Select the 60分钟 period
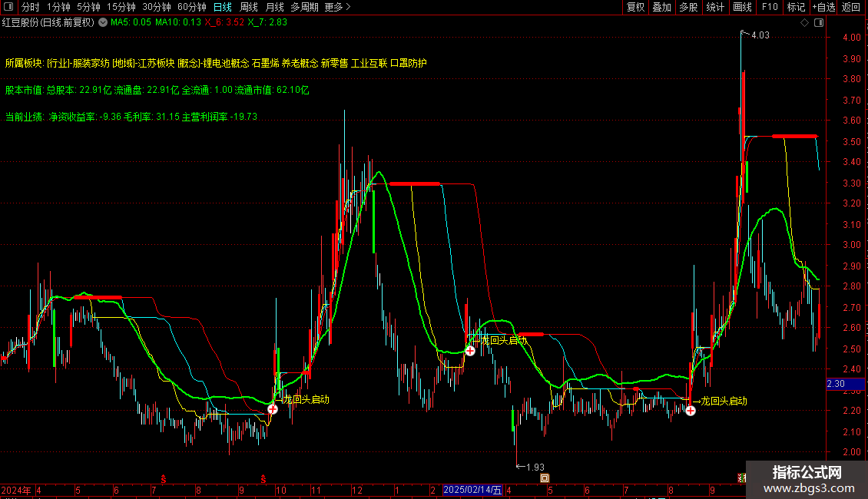Screen dimensions: 868x499 point(192,7)
